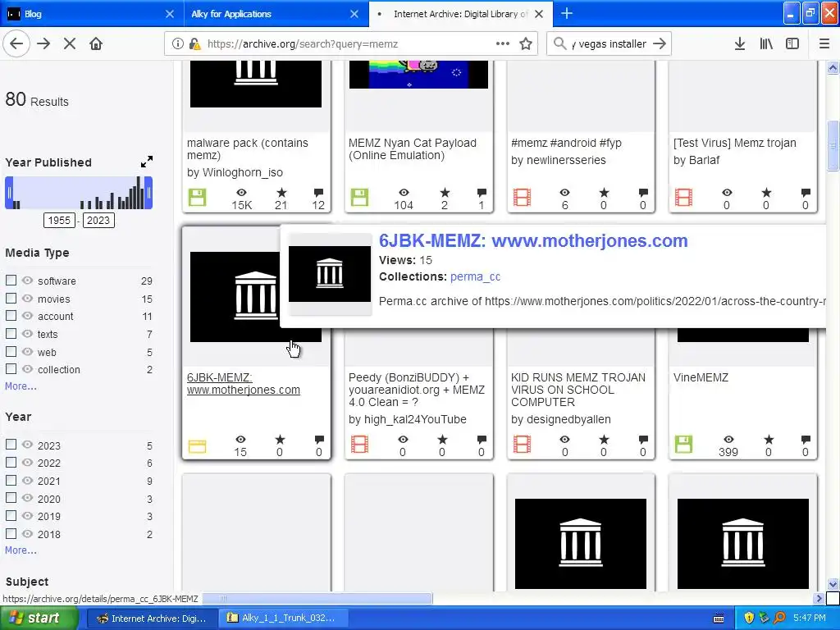This screenshot has height=630, width=840.
Task: Close the Alky for Applications tab
Action: (354, 14)
